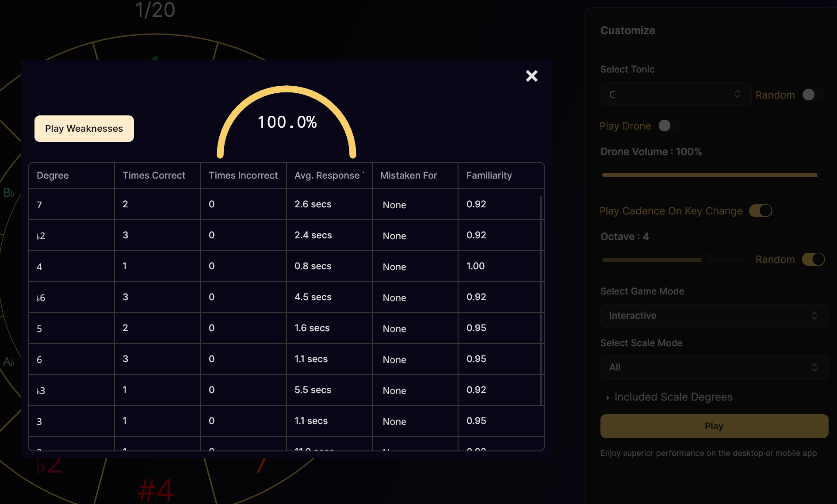Click the 100.0% accuracy gauge
This screenshot has height=504, width=837.
[x=287, y=122]
